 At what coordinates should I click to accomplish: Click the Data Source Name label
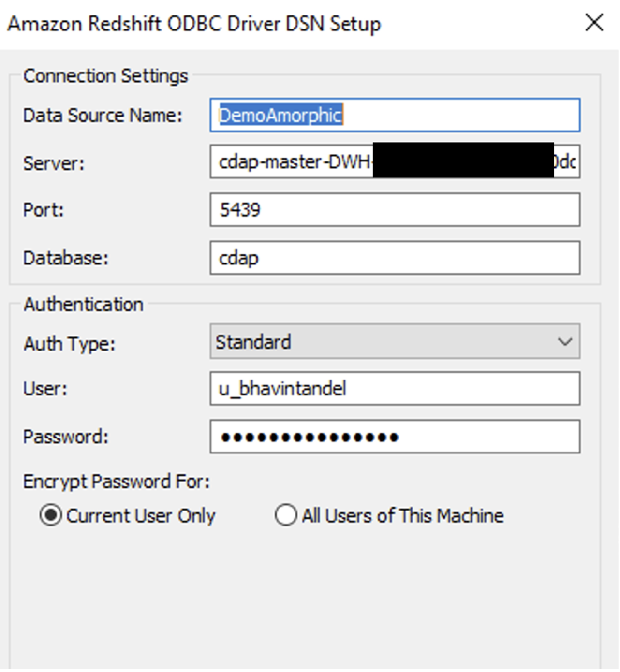[103, 116]
